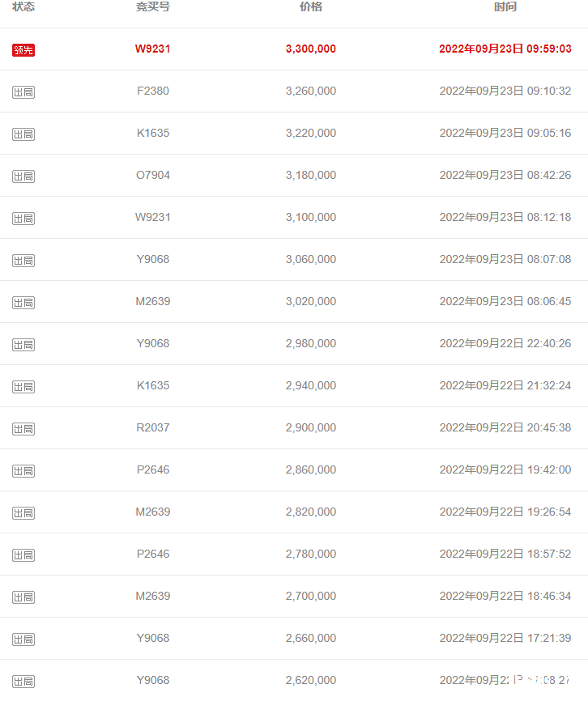Screen dimensions: 588x701
Task: Click the 出局 badge at price 2,860,000
Action: [23, 471]
